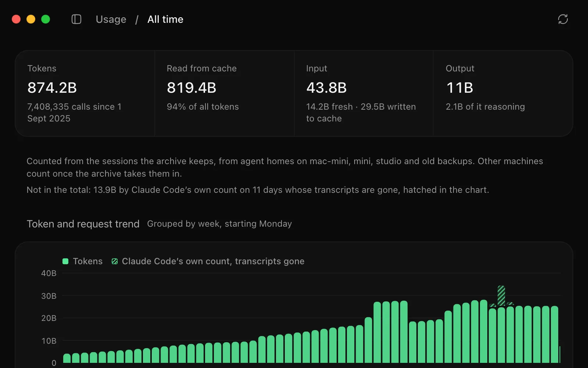Click the refresh icon in the title bar
Screen dimensions: 588x368
563,19
